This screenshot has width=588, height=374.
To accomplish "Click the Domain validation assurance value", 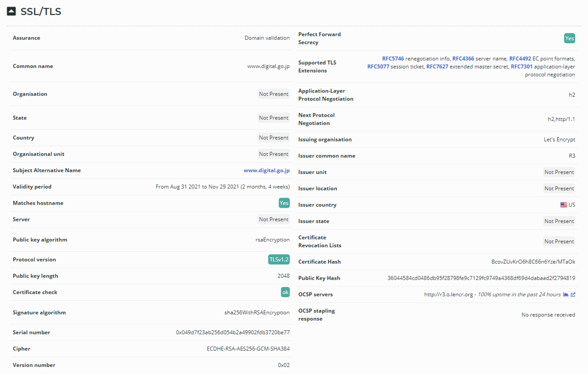I will (267, 38).
